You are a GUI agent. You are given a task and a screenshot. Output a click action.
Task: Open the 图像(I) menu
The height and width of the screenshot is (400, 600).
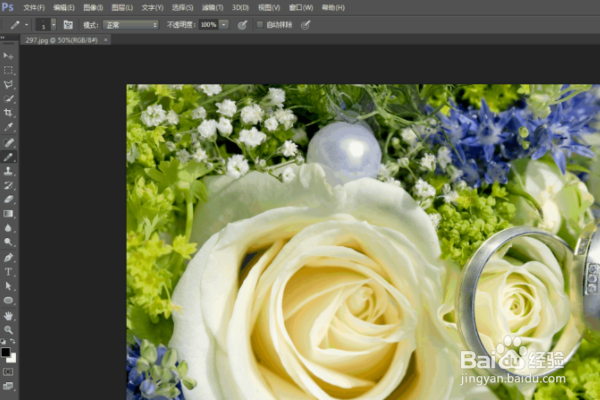tap(93, 8)
